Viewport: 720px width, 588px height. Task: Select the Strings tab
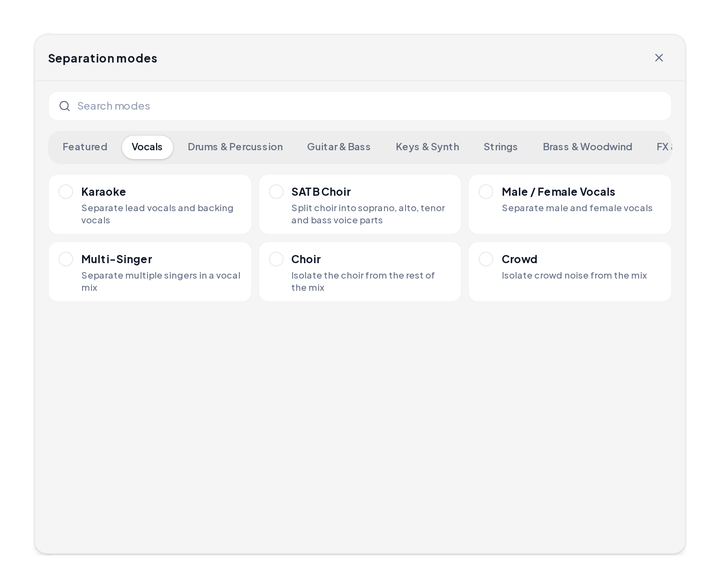click(501, 147)
